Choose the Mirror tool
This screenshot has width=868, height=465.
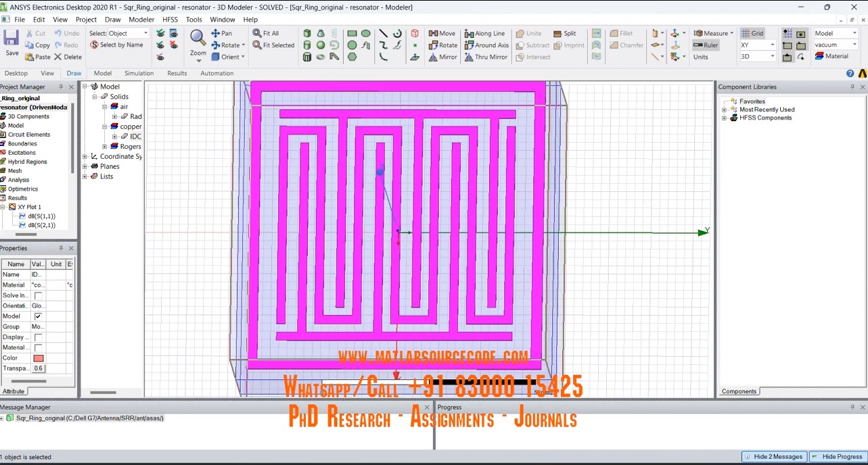434,57
